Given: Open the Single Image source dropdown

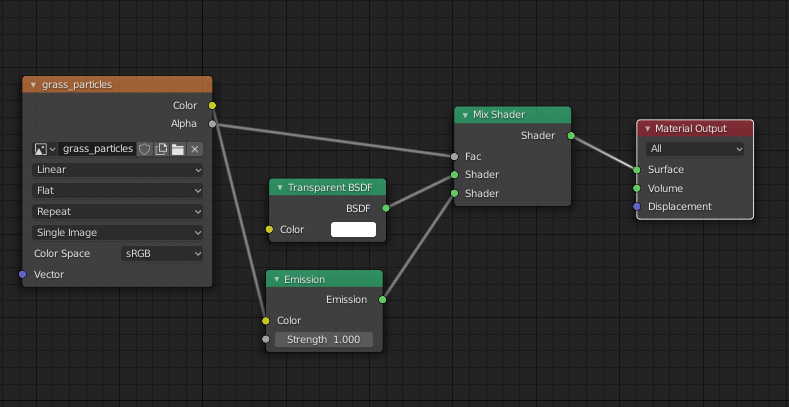Looking at the screenshot, I should (x=118, y=233).
